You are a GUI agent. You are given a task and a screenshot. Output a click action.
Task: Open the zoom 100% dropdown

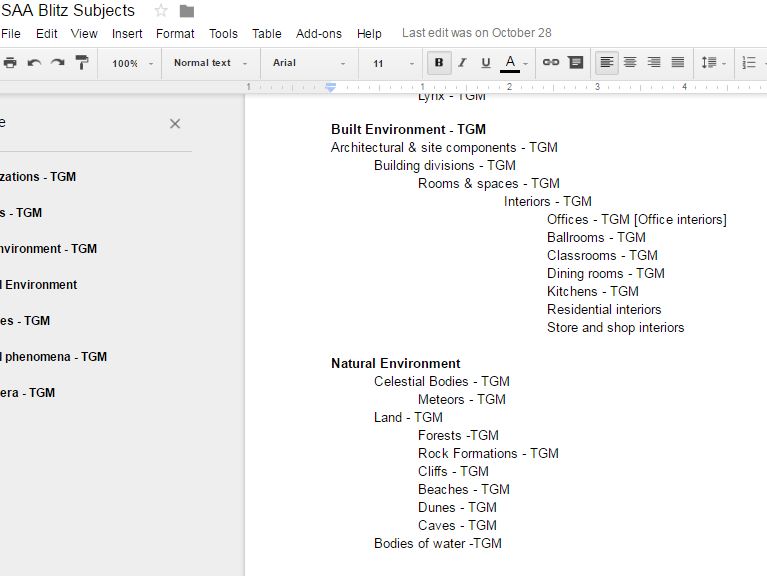[x=132, y=64]
